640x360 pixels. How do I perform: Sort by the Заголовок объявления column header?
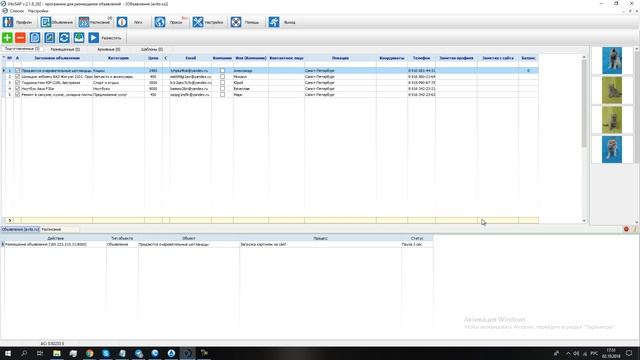57,58
